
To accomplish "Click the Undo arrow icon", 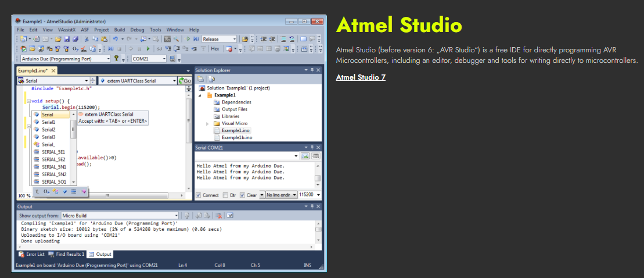I will pos(116,39).
